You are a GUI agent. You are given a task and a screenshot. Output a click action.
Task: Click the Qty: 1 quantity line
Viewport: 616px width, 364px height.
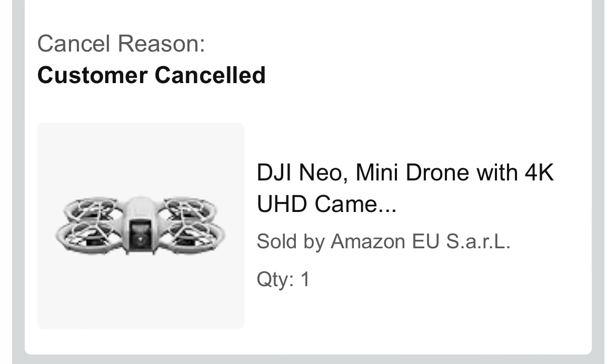(283, 280)
